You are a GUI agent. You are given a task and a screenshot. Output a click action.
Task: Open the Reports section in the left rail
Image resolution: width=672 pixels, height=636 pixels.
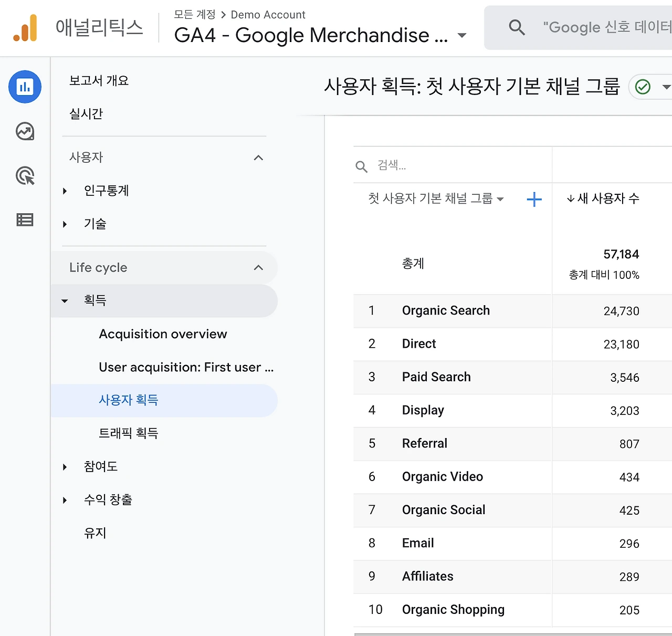click(x=25, y=87)
